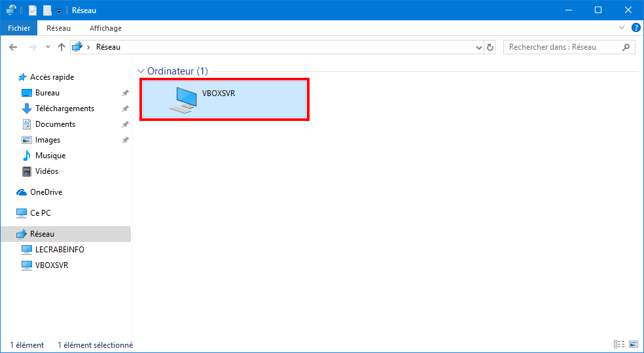Maximize the Réseau window
644x353 pixels.
point(598,10)
